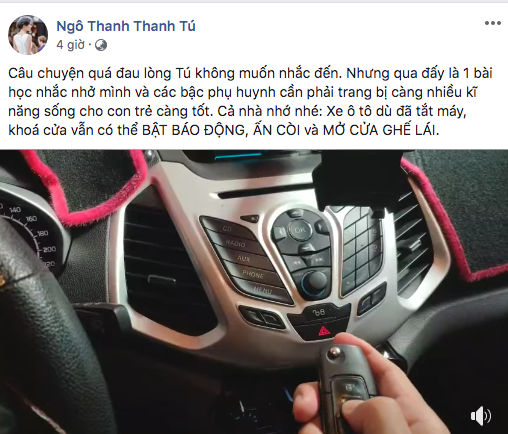Click the red hazard triangle button in video

tap(323, 331)
